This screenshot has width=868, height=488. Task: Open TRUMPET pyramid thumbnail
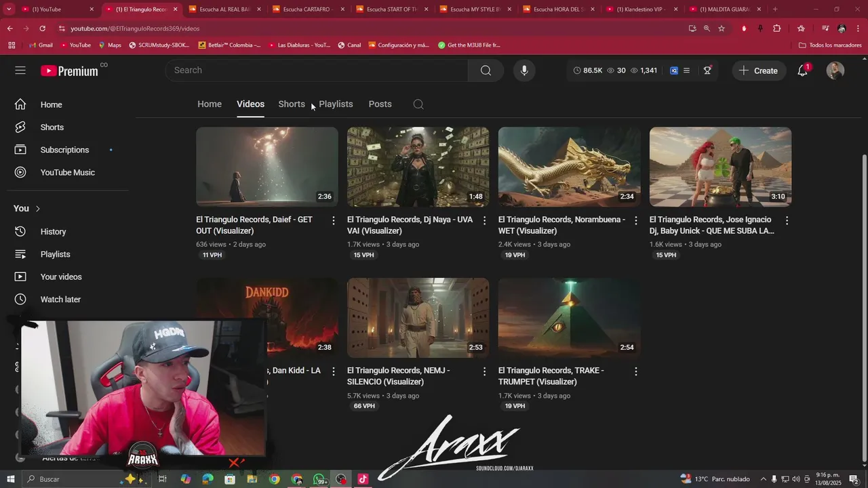(x=570, y=318)
